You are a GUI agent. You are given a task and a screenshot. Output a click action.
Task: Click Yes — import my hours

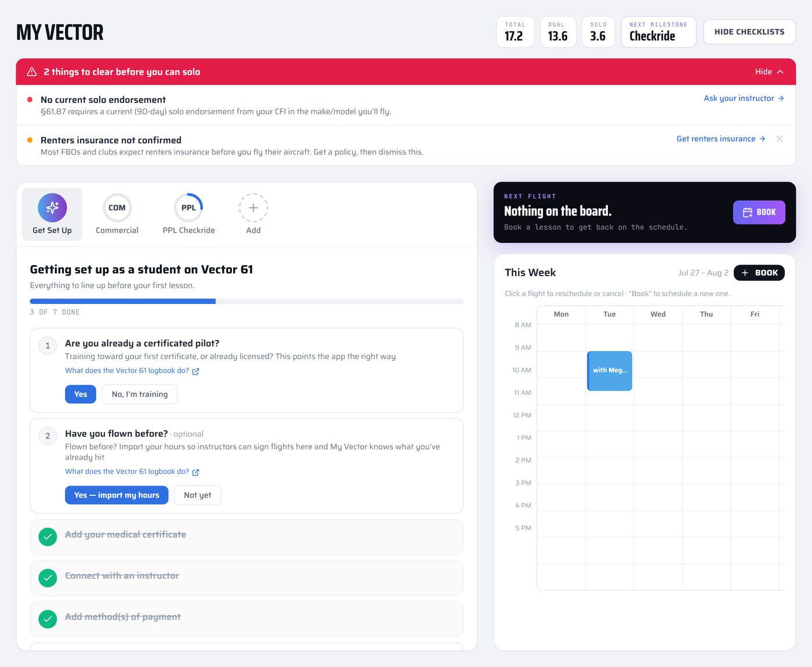[117, 495]
